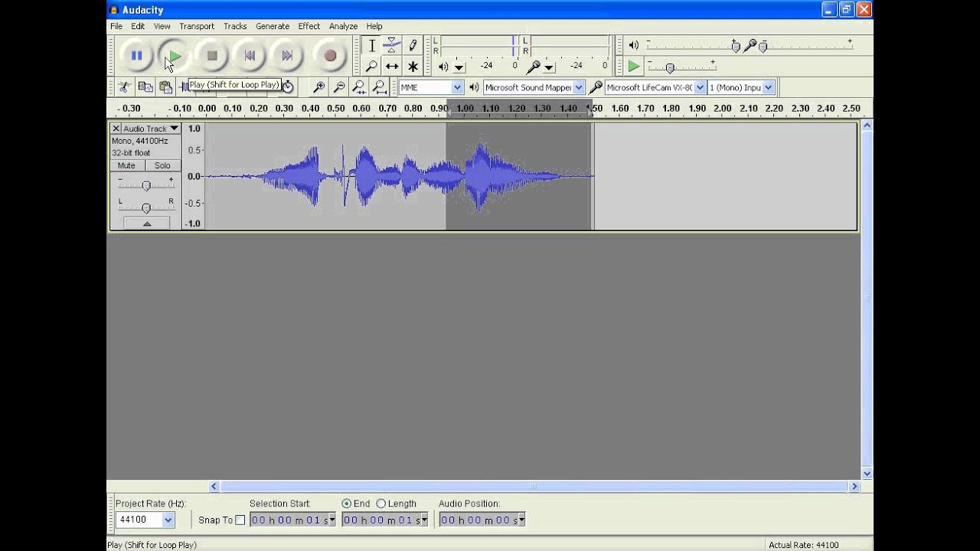Image resolution: width=980 pixels, height=551 pixels.
Task: Open the File menu
Action: 116,26
